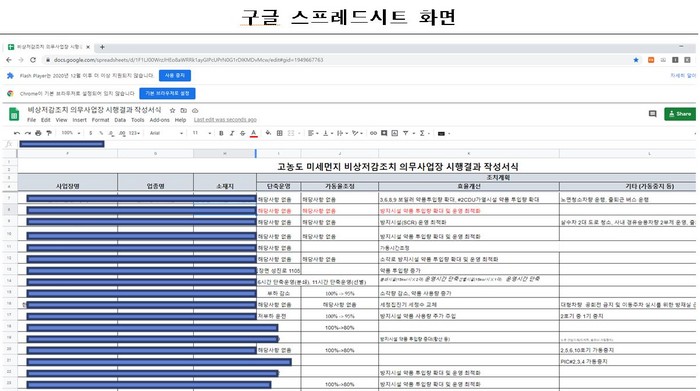Click 자세히 알아 link at right
The height and width of the screenshot is (391, 700).
click(x=683, y=75)
